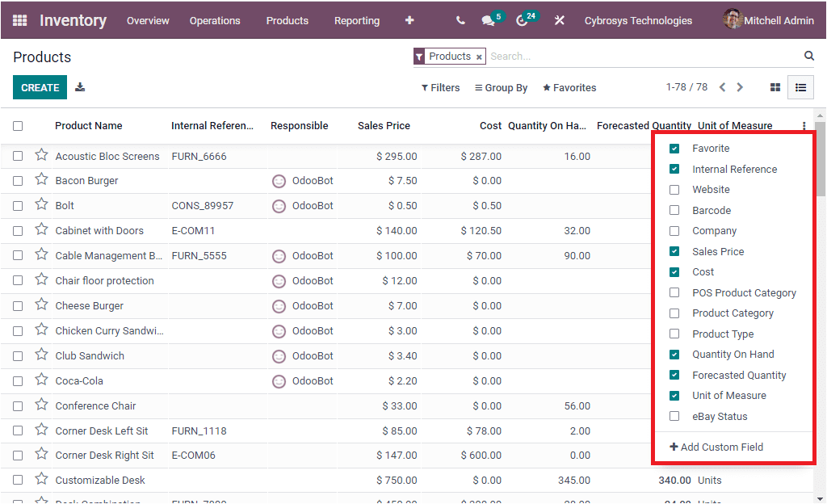Check the Barcode column option
827x504 pixels.
click(x=674, y=210)
